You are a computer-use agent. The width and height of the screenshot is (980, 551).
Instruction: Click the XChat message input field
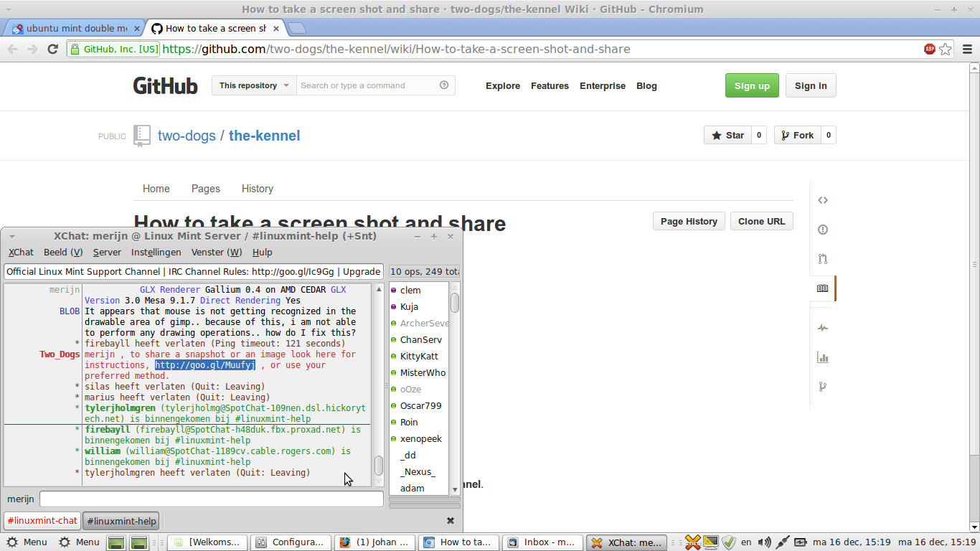tap(212, 499)
